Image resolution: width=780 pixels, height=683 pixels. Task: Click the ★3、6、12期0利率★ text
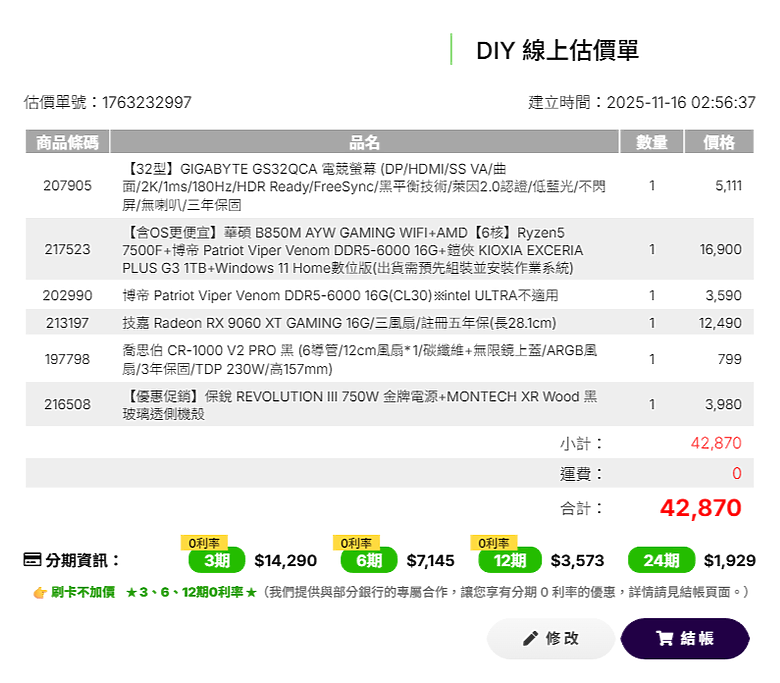pos(192,592)
